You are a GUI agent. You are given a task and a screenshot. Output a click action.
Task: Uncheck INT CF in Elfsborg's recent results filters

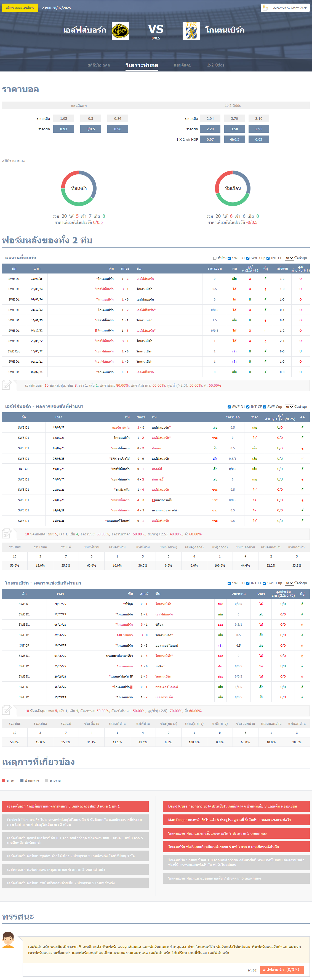click(248, 407)
